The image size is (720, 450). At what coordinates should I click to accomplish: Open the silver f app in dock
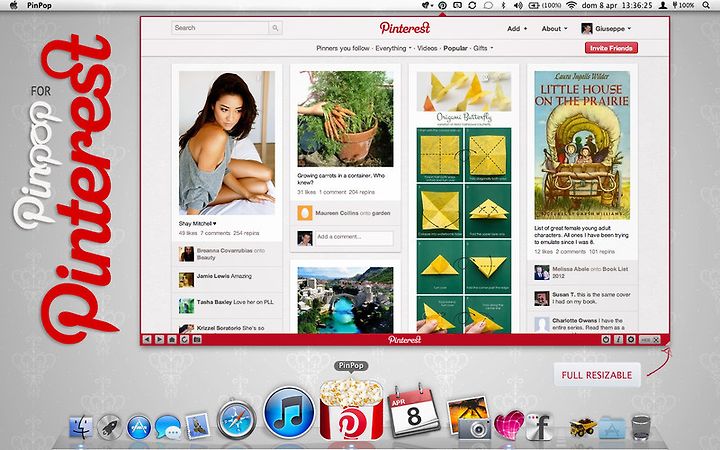(539, 427)
